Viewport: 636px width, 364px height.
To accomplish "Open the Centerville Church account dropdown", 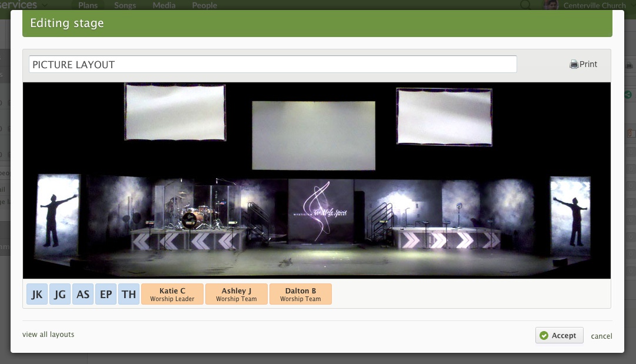I will click(594, 5).
